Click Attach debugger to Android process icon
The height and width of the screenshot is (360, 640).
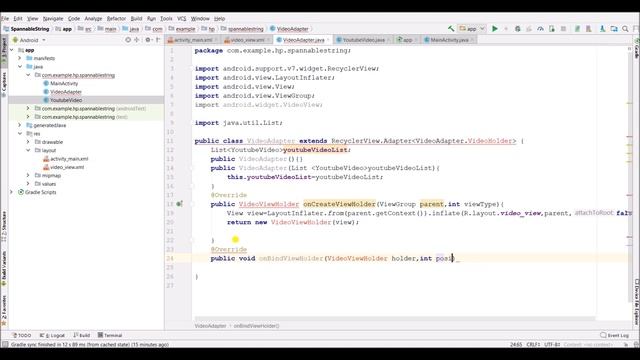[552, 29]
